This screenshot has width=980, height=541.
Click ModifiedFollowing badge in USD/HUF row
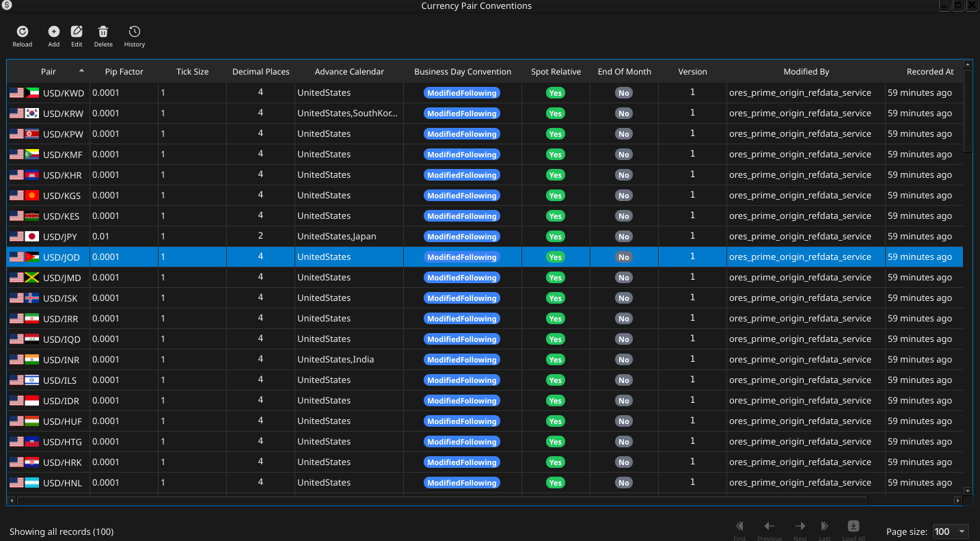(x=462, y=421)
